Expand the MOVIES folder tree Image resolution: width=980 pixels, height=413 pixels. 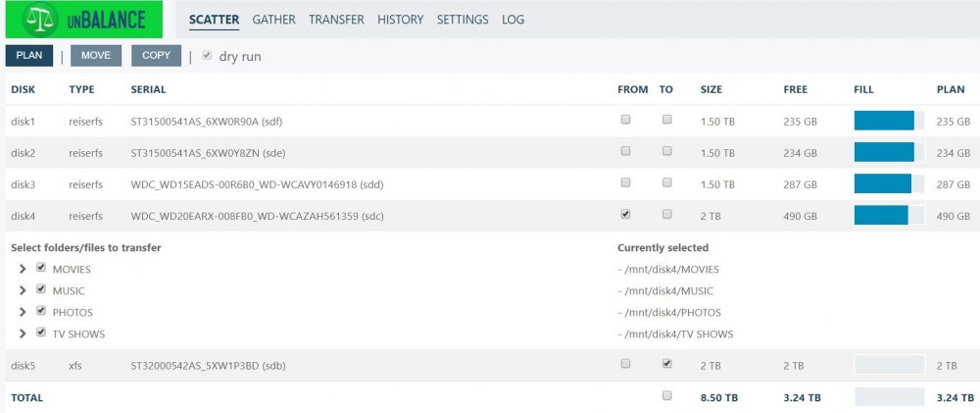tap(23, 269)
